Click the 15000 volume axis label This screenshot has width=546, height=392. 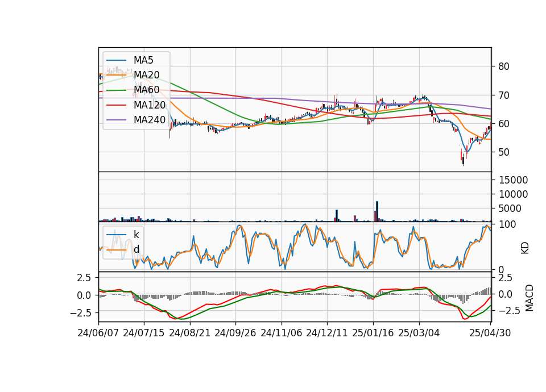[513, 180]
